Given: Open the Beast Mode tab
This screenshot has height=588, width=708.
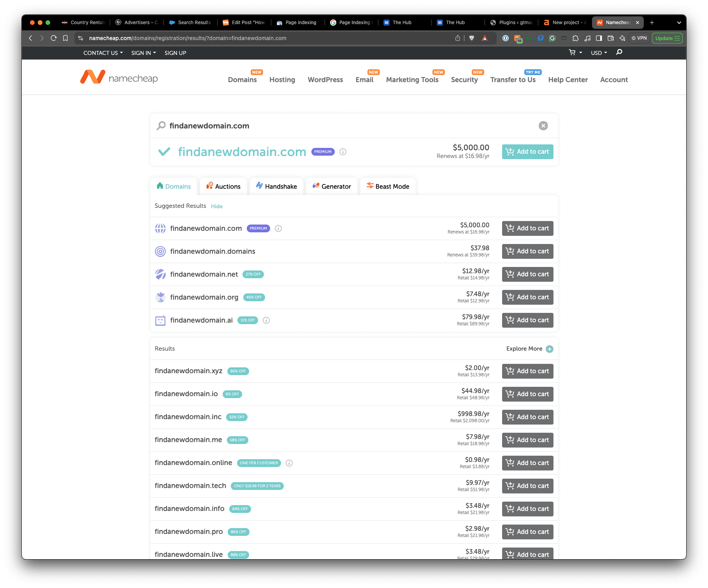Looking at the screenshot, I should click(388, 186).
